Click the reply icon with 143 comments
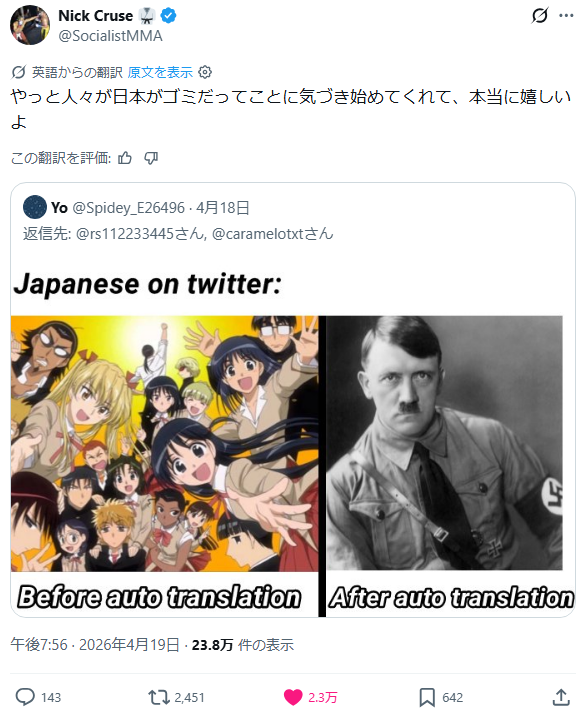The width and height of the screenshot is (582, 714). tap(25, 697)
